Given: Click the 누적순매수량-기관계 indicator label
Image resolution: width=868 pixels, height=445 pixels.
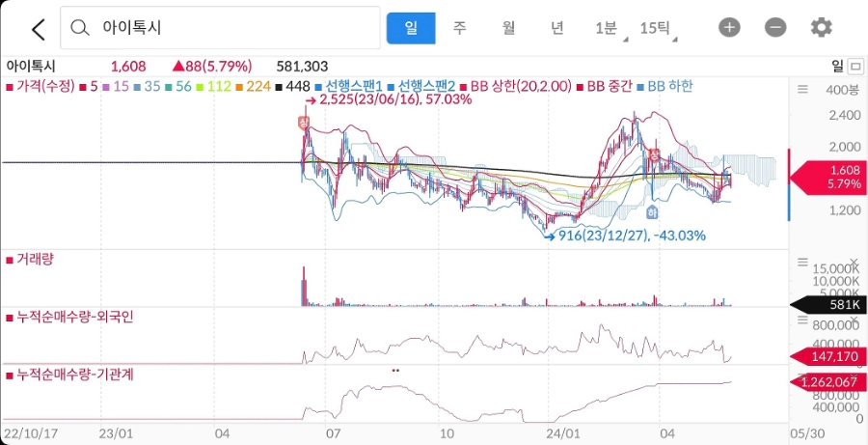Looking at the screenshot, I should [x=69, y=375].
